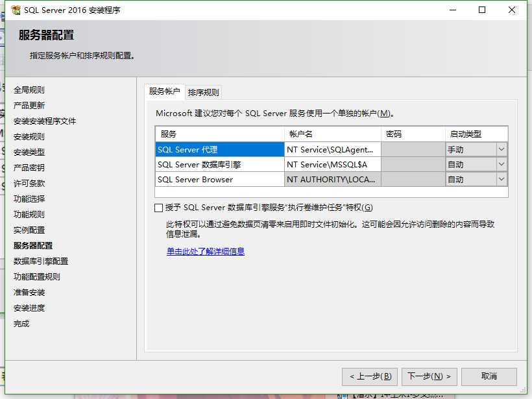Click the 帐户名 column header
Image resolution: width=532 pixels, height=399 pixels.
click(332, 134)
